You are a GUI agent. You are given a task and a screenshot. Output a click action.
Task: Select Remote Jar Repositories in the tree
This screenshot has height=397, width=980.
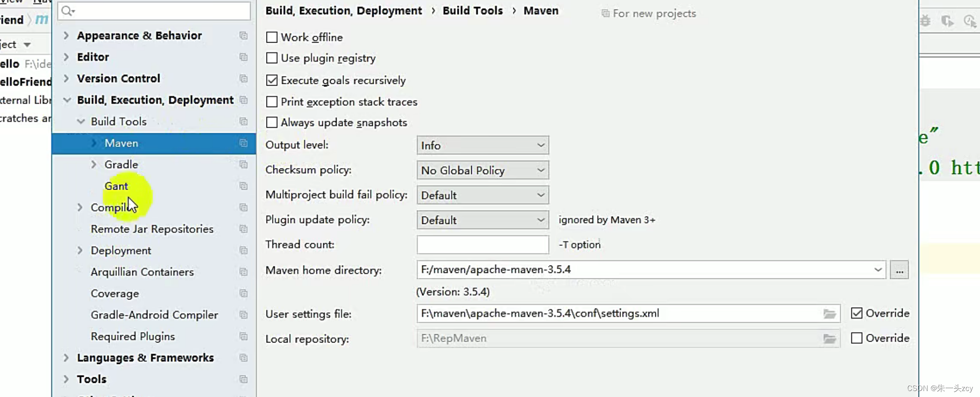pos(152,229)
